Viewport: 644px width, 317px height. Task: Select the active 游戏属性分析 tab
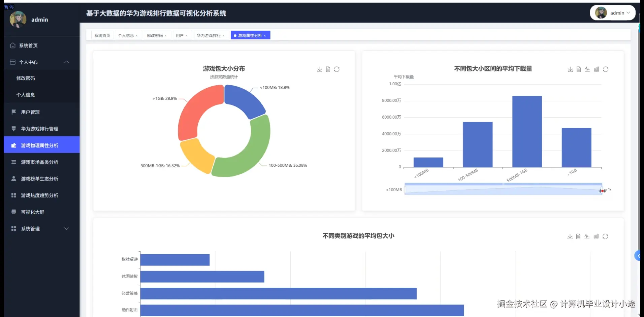click(250, 35)
